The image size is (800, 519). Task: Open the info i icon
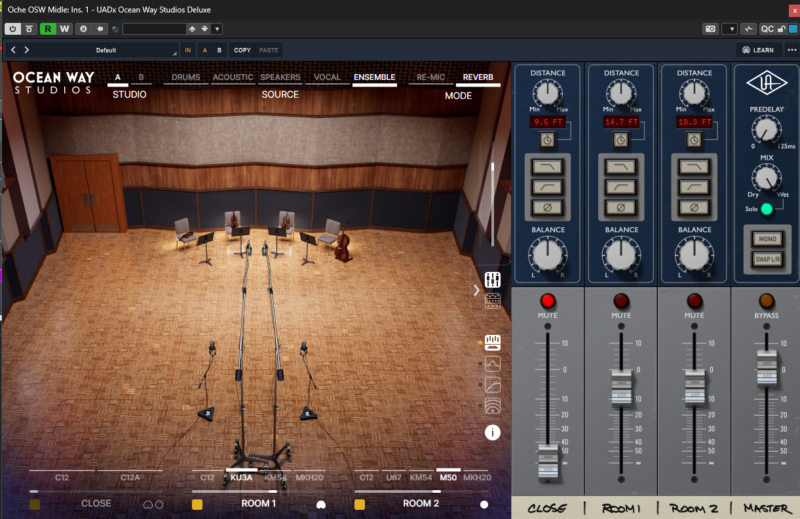pos(492,433)
